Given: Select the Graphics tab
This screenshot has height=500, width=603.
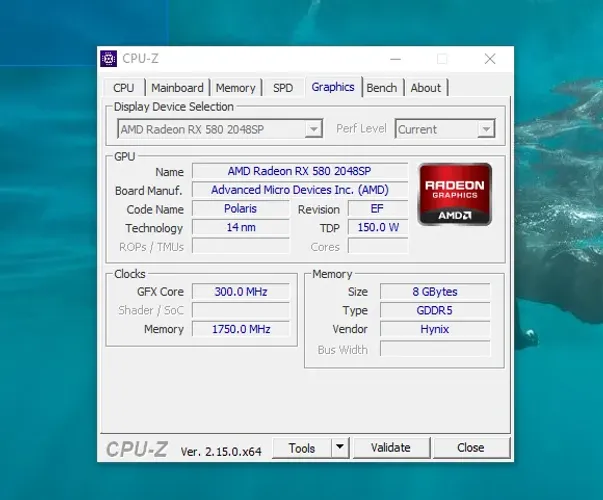Looking at the screenshot, I should 333,87.
